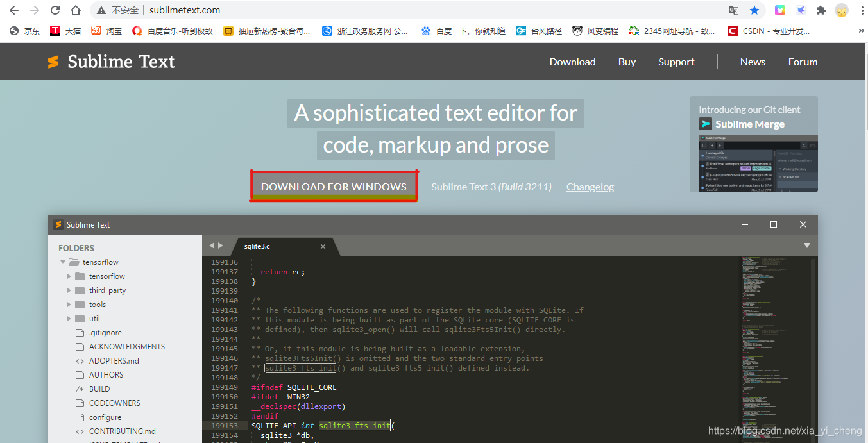Expand the third_party folder
Viewport: 868px width, 443px height.
(69, 290)
